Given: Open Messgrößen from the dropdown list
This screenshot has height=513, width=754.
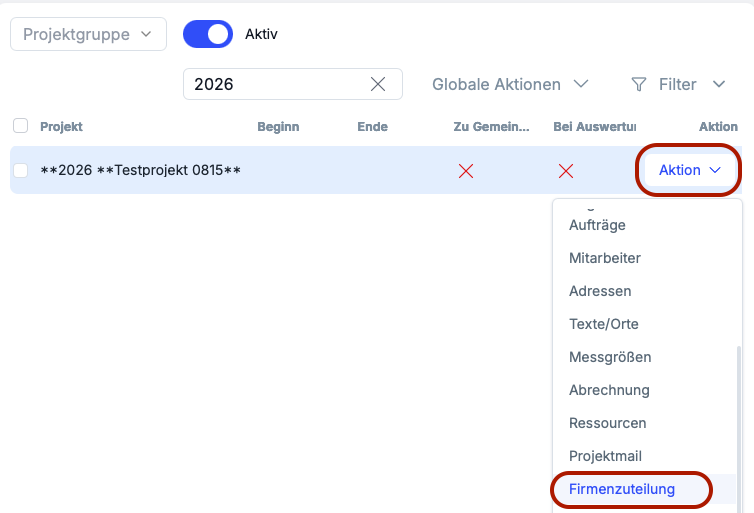Looking at the screenshot, I should [x=610, y=357].
